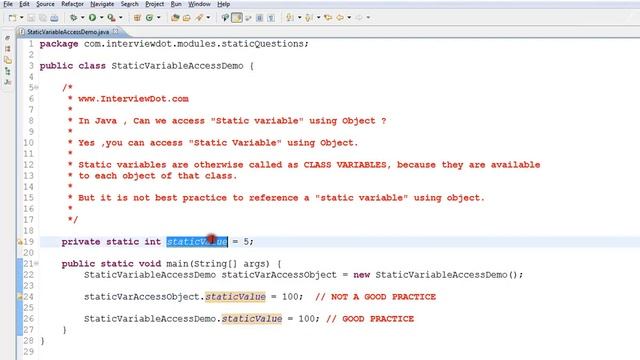Image resolution: width=640 pixels, height=360 pixels.
Task: Click the New Java Class icon
Action: (x=149, y=18)
